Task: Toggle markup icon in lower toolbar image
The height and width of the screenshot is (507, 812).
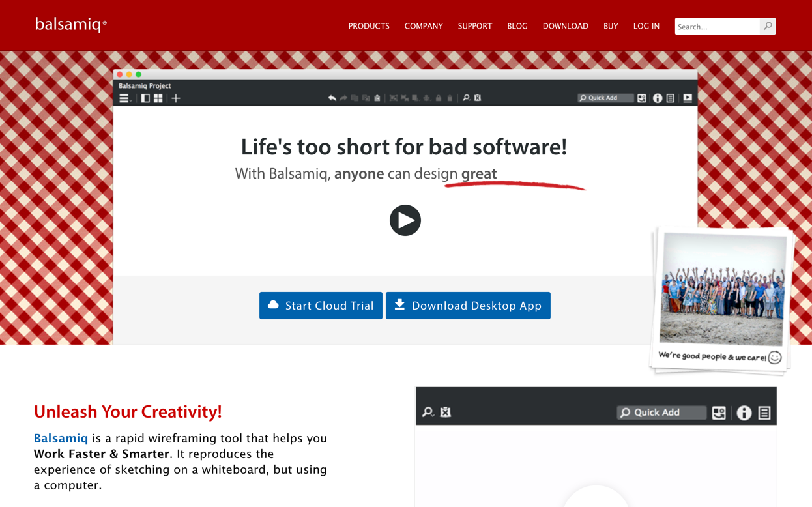Action: pos(446,413)
